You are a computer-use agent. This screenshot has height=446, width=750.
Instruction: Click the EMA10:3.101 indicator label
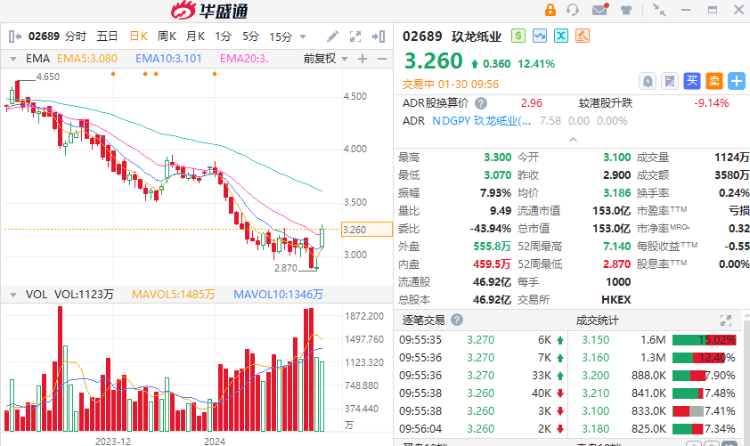pos(168,59)
